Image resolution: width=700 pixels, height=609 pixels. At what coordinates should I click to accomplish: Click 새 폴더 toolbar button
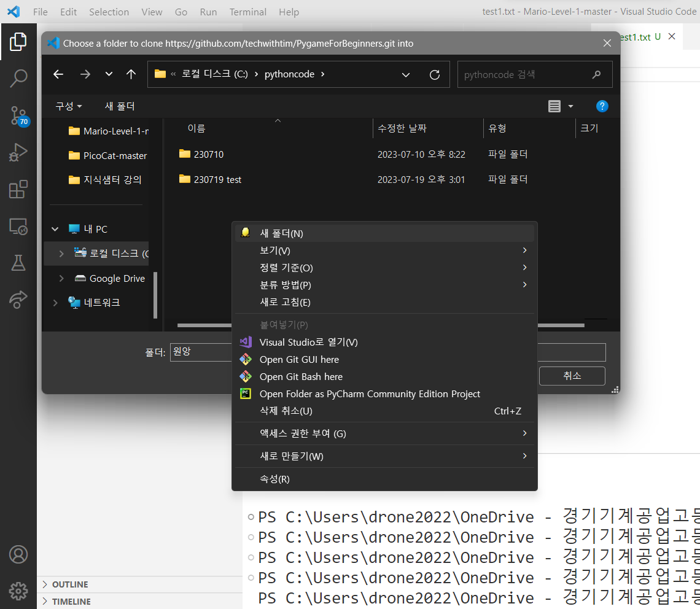pyautogui.click(x=120, y=106)
